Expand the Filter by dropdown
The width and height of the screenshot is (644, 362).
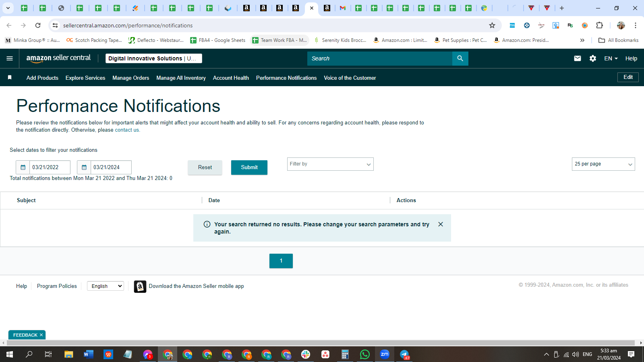(x=330, y=164)
